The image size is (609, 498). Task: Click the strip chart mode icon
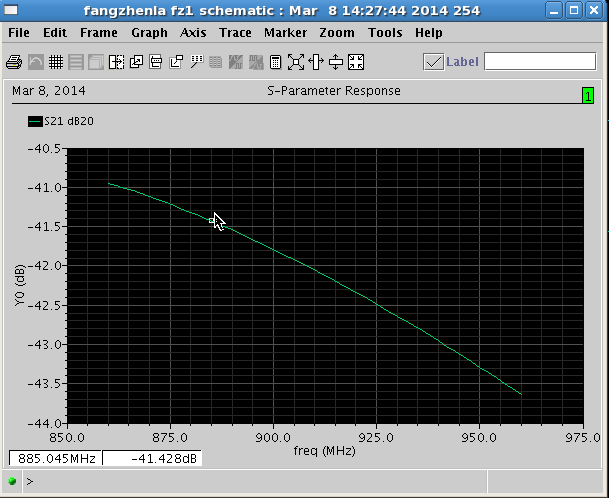[76, 62]
